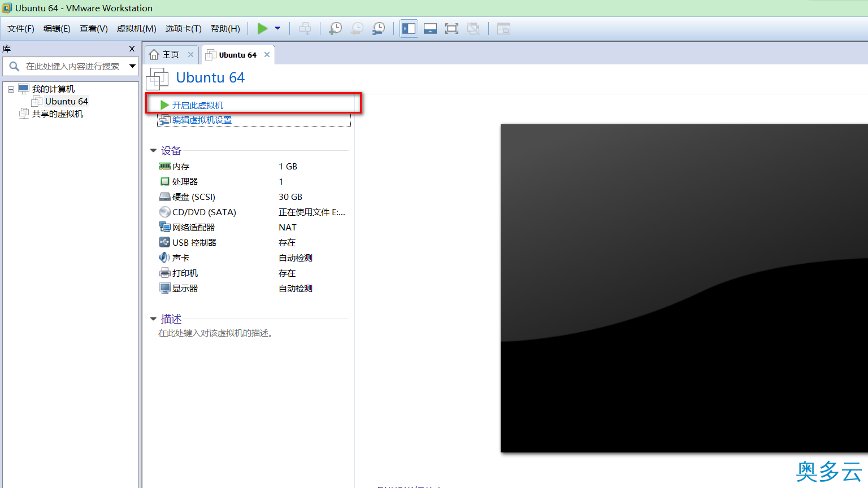The image size is (868, 488).
Task: Open the library search dropdown arrow
Action: (132, 66)
